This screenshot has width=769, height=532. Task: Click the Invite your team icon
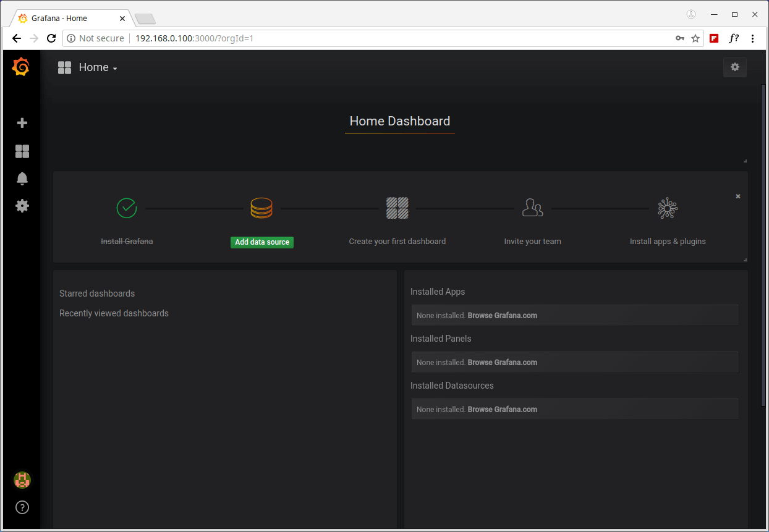(532, 208)
